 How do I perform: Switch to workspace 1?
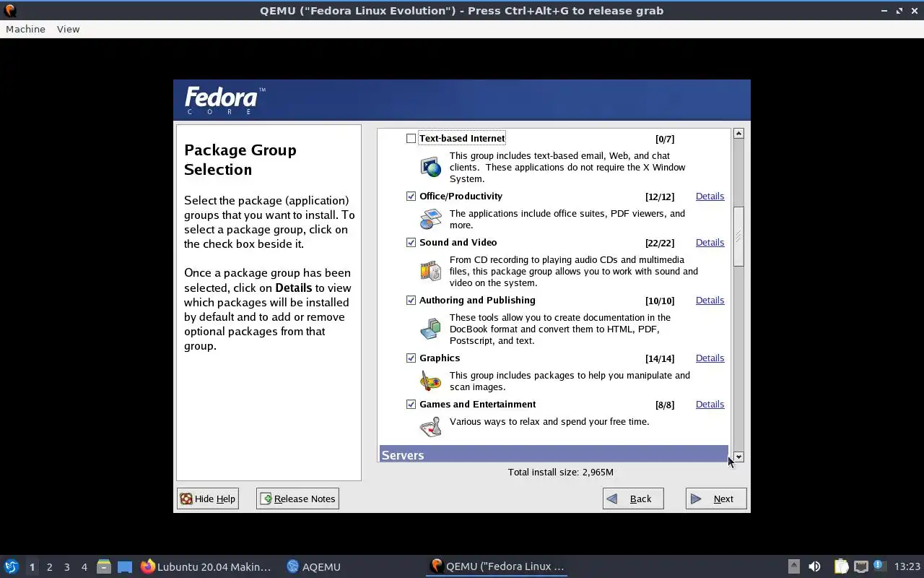tap(32, 567)
